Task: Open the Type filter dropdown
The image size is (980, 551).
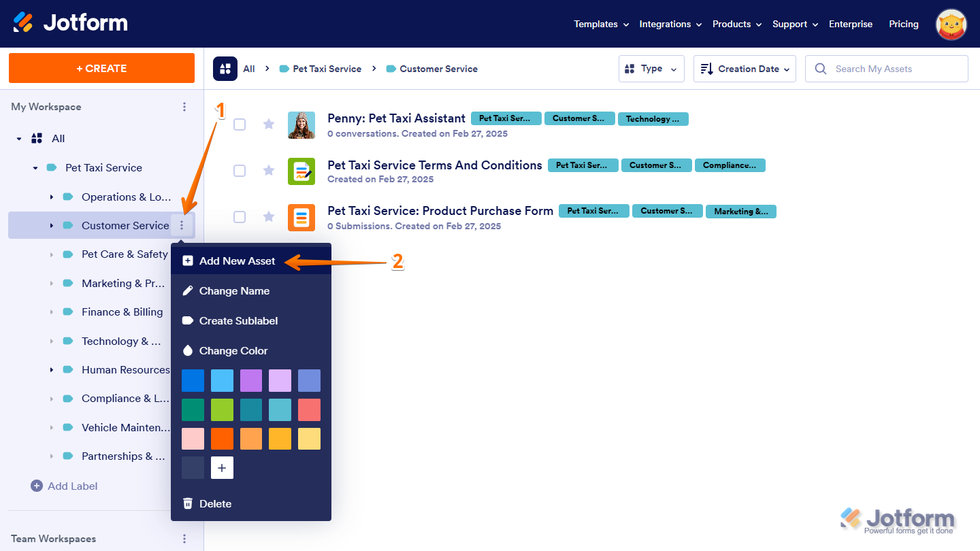Action: [651, 69]
